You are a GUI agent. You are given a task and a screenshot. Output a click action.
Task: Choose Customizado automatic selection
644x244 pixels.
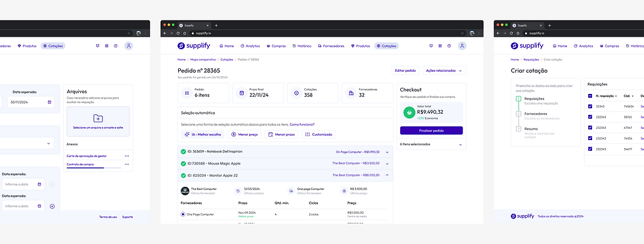(319, 134)
